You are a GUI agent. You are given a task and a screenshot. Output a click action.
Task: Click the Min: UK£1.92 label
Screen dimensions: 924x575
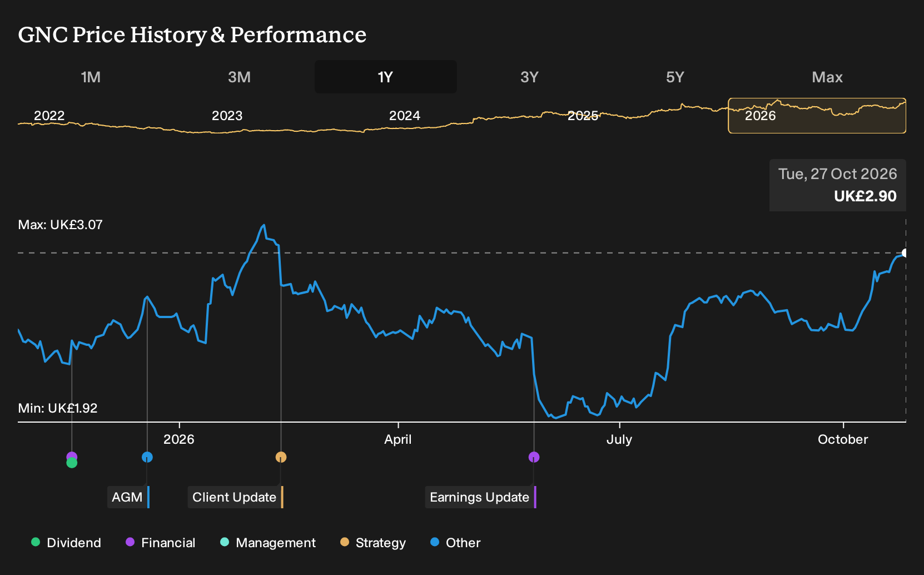point(58,408)
